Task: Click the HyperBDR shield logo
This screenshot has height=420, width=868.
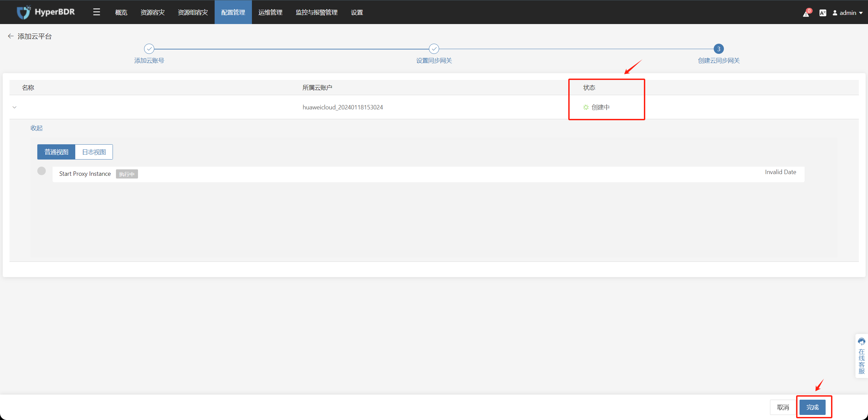Action: click(24, 13)
